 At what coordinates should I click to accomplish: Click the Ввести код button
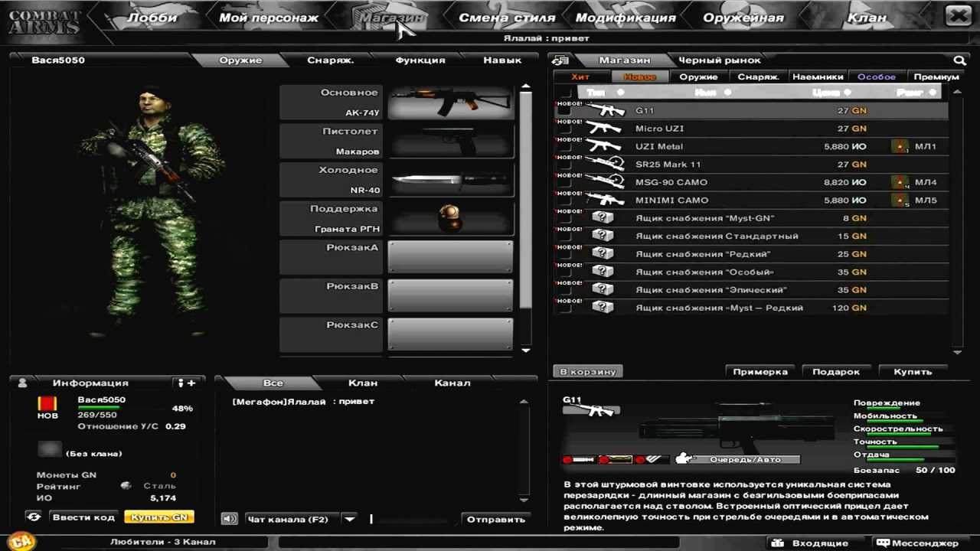tap(83, 517)
